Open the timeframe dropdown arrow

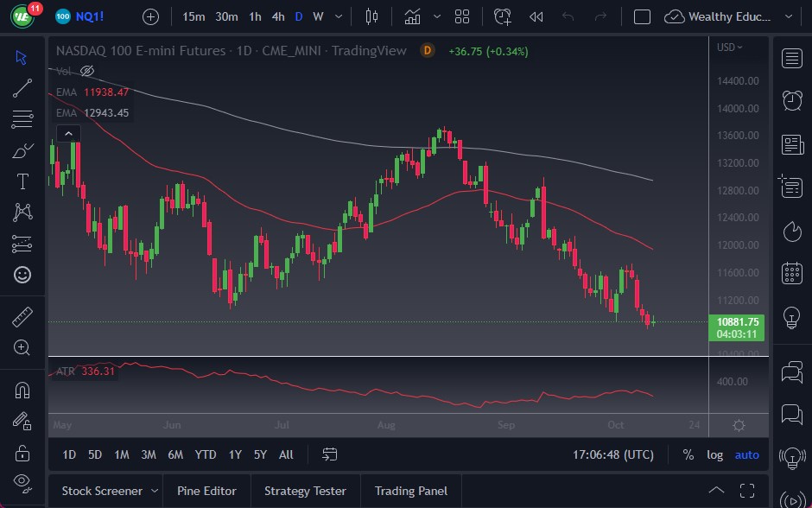pyautogui.click(x=338, y=16)
